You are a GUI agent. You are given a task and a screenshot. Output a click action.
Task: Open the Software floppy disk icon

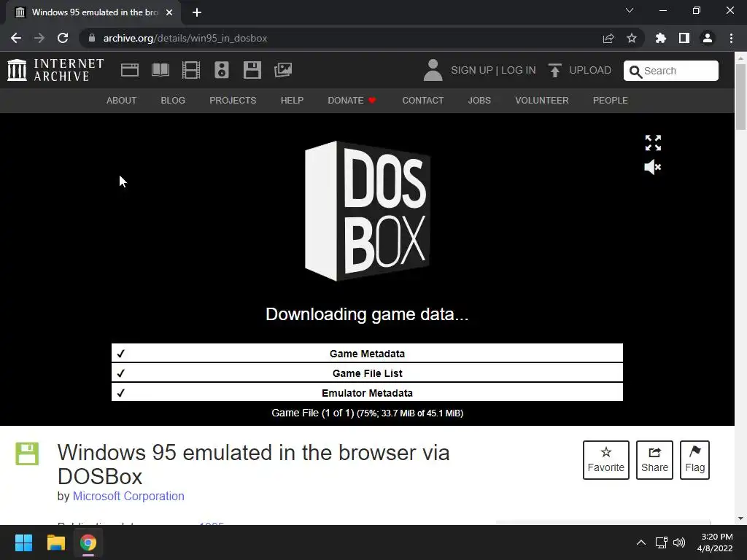click(252, 70)
